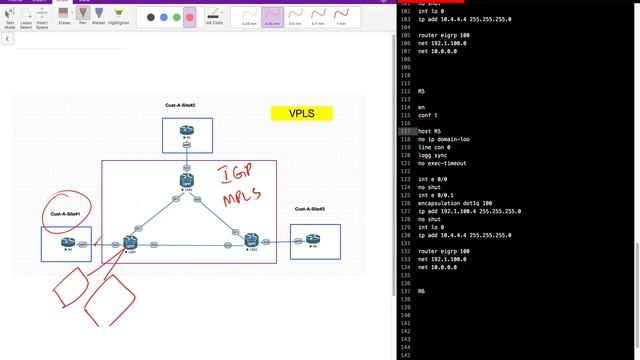Click the 'R5' heading line 112

(421, 91)
